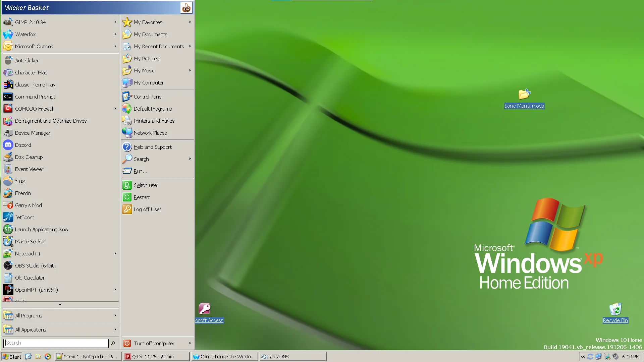Open the Character Map program icon
The height and width of the screenshot is (362, 644).
[x=8, y=73]
